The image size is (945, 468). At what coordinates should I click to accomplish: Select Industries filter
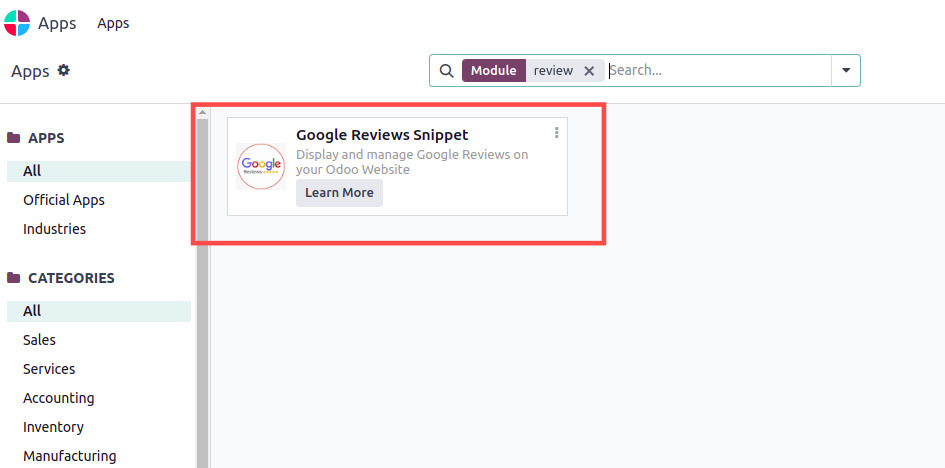[54, 229]
